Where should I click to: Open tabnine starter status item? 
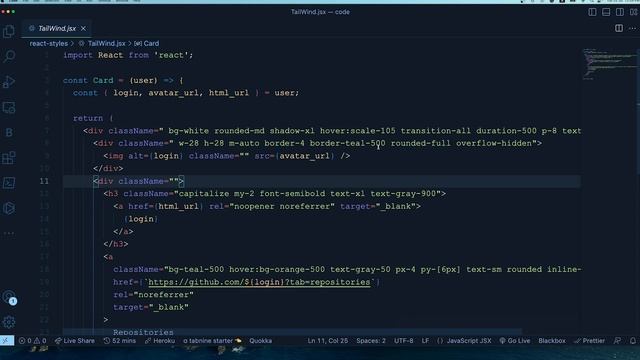(212, 340)
